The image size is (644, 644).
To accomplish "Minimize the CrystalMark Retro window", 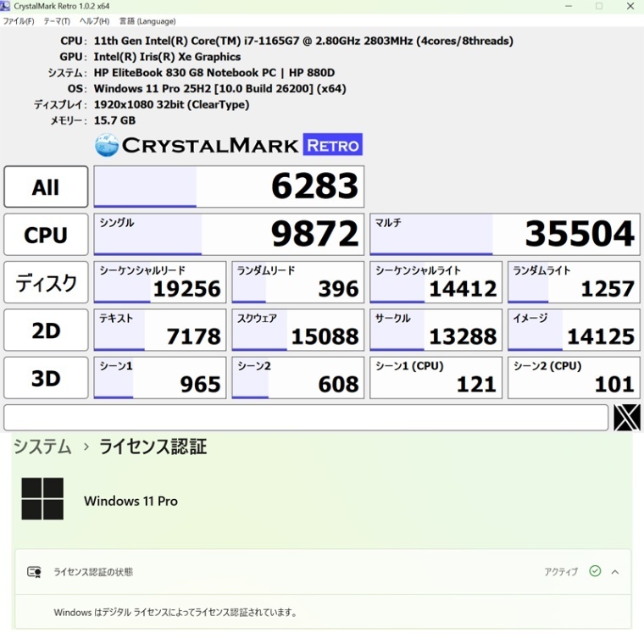I will [x=569, y=6].
